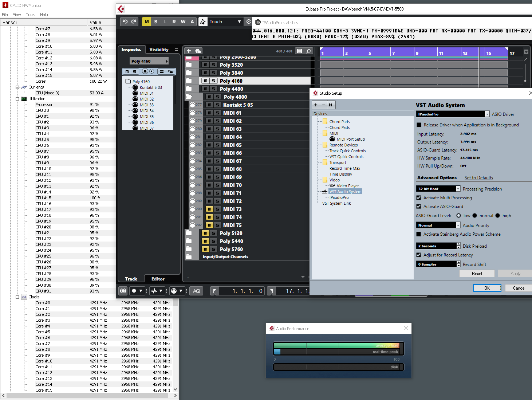The height and width of the screenshot is (400, 532).
Task: Click the Add Track plus icon
Action: [189, 51]
